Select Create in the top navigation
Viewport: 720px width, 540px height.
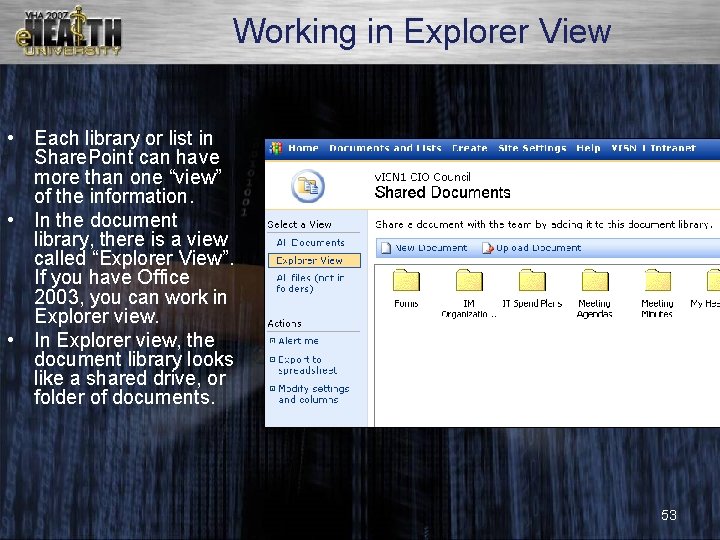pyautogui.click(x=469, y=148)
